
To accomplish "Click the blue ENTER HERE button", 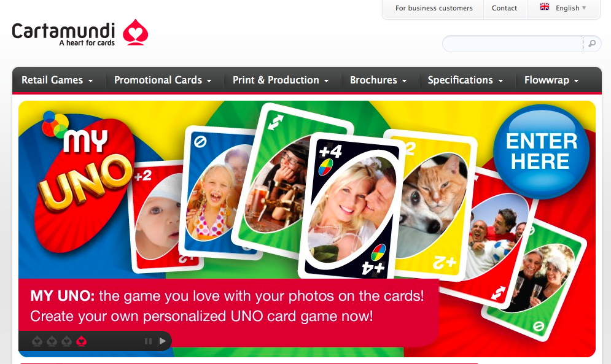I will [x=541, y=152].
